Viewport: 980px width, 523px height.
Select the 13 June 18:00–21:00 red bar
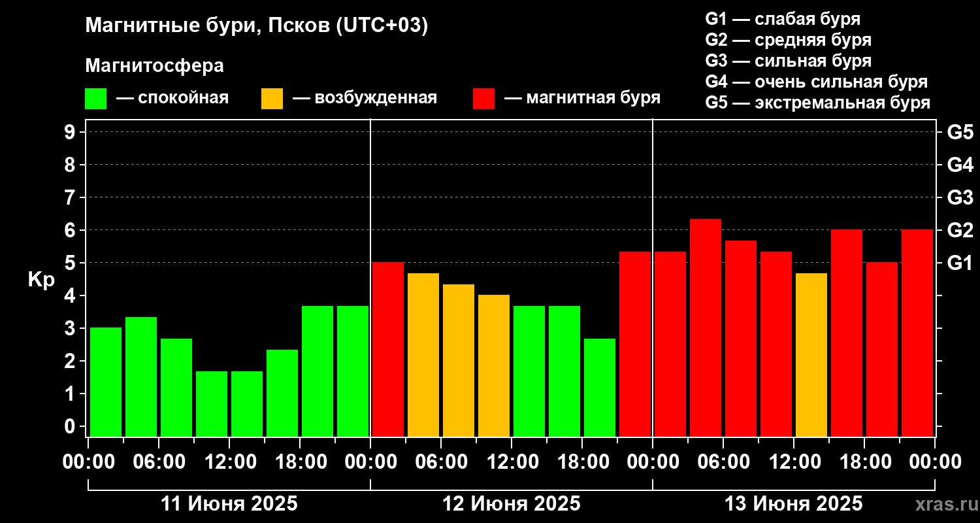point(882,349)
